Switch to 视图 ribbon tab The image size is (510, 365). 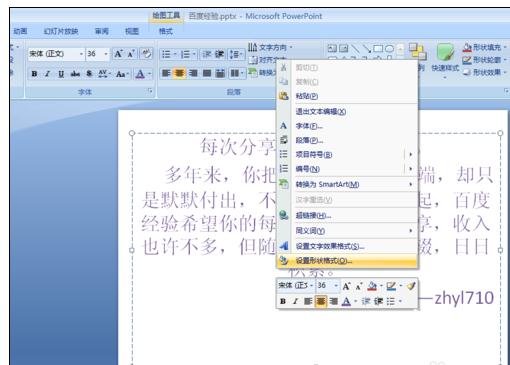[x=132, y=31]
